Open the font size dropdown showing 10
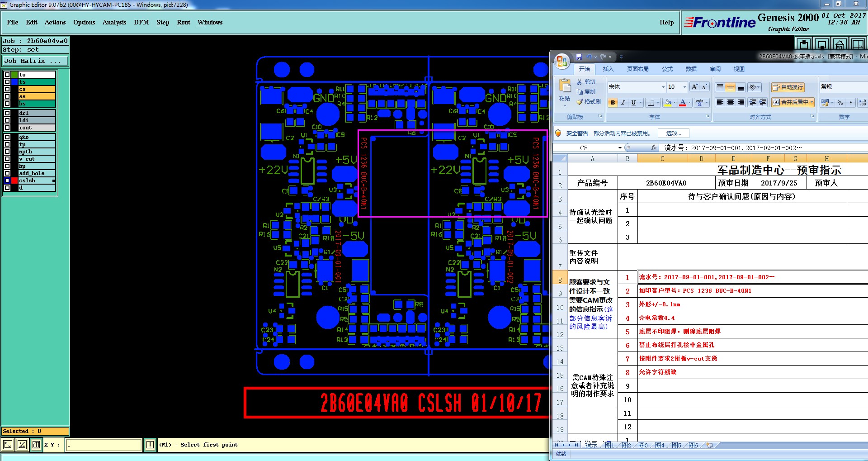This screenshot has width=868, height=461. [x=684, y=87]
